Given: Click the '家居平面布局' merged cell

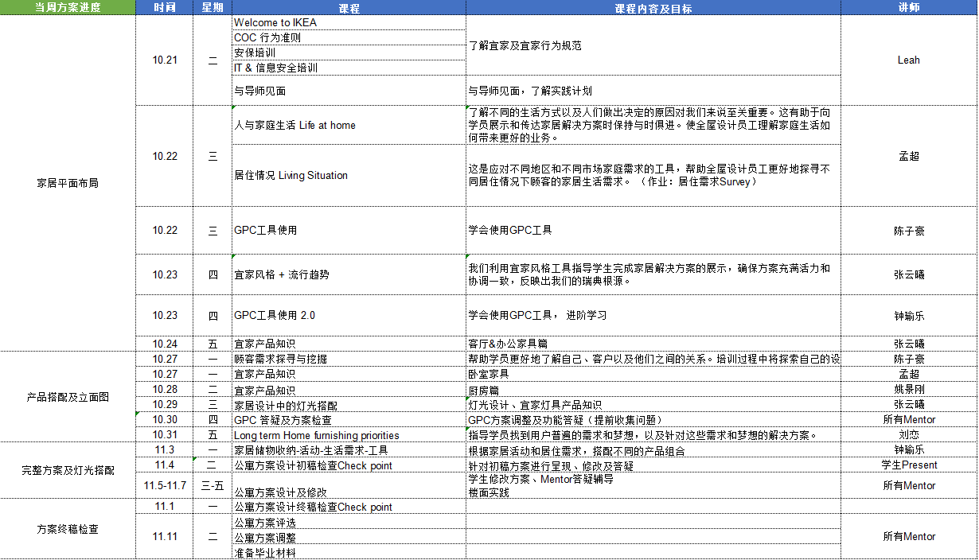Looking at the screenshot, I should click(67, 184).
